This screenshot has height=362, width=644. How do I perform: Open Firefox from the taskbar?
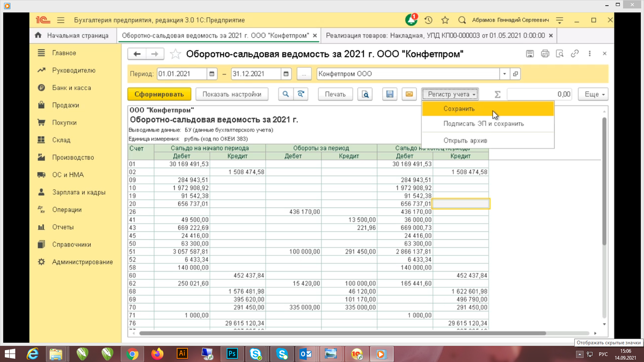pos(157,354)
